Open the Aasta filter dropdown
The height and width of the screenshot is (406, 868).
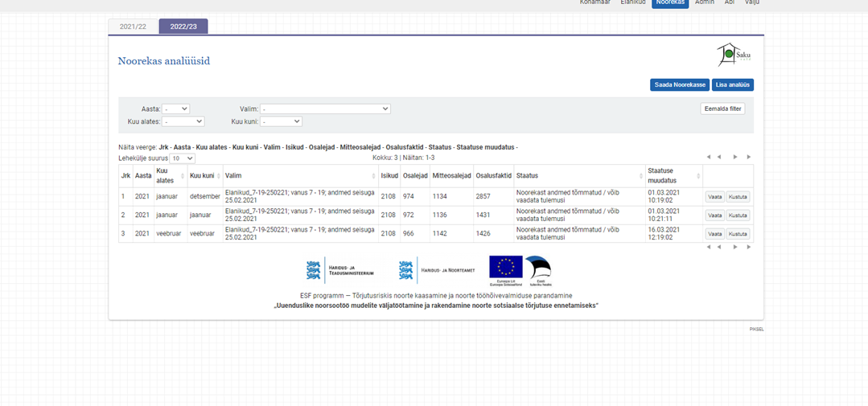pos(175,109)
